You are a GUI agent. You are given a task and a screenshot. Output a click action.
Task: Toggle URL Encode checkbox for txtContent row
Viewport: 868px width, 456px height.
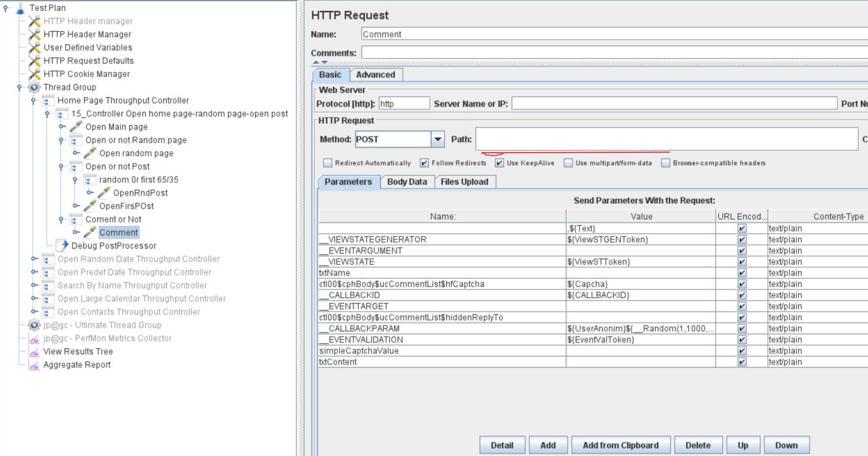(742, 362)
